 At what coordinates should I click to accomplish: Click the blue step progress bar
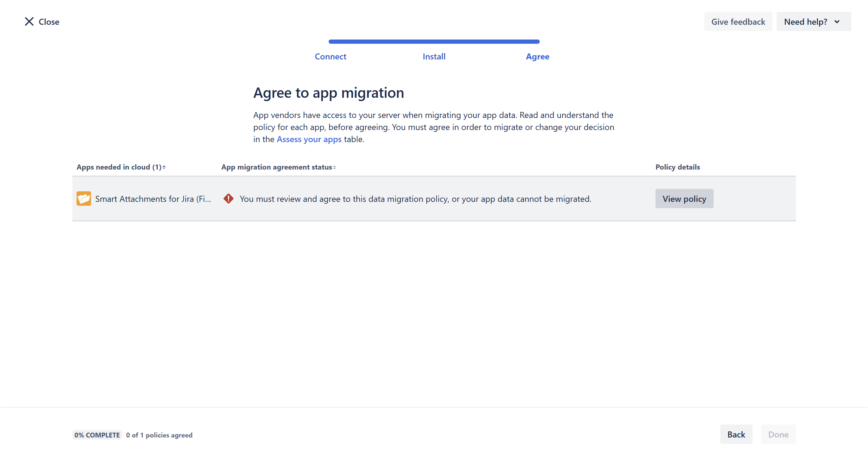[434, 42]
